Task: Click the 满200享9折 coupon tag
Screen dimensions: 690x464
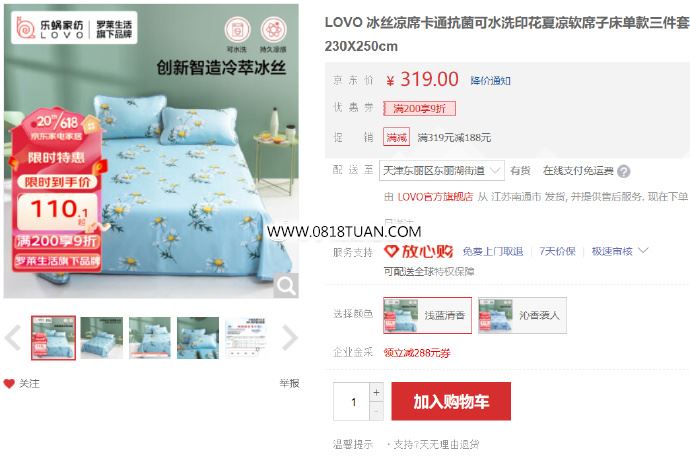Action: (x=419, y=108)
